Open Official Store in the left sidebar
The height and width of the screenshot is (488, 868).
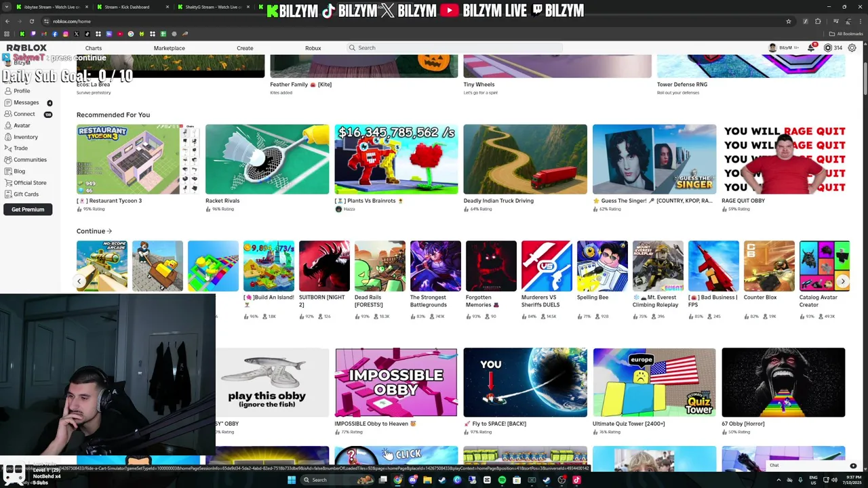(x=30, y=182)
